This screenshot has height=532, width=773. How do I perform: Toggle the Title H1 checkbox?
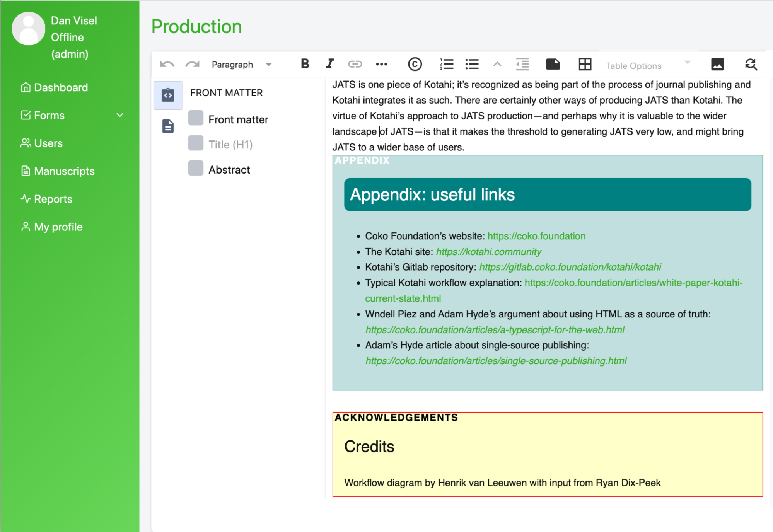(x=196, y=144)
